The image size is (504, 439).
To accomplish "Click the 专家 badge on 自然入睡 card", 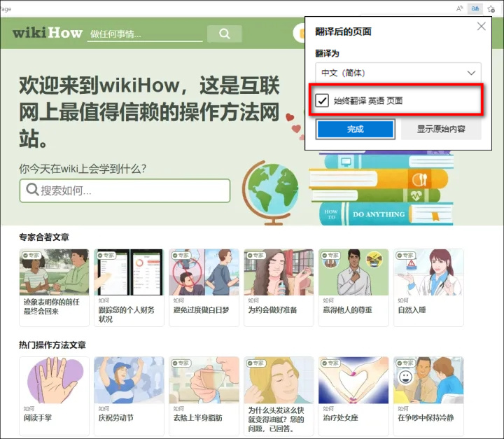I will coord(406,256).
